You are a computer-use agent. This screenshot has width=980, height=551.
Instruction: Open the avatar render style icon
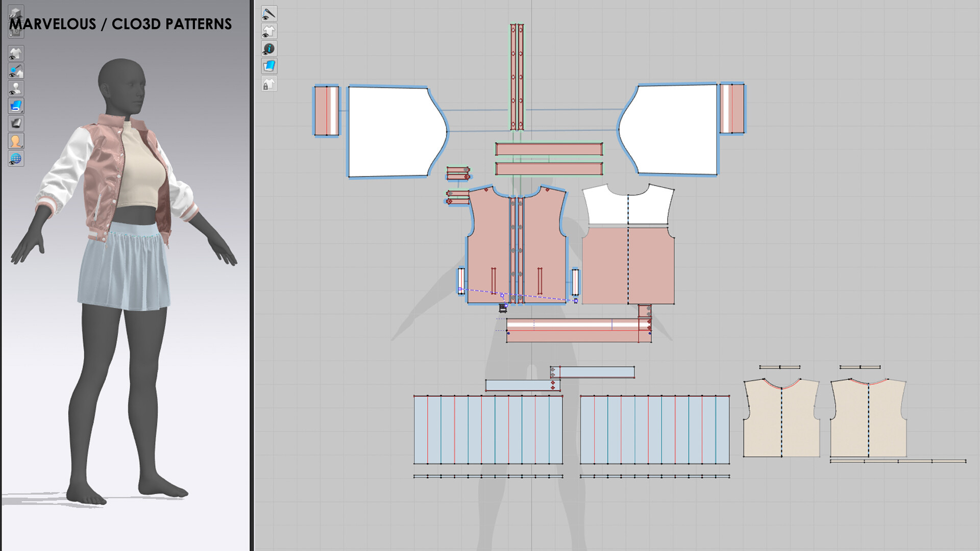16,141
